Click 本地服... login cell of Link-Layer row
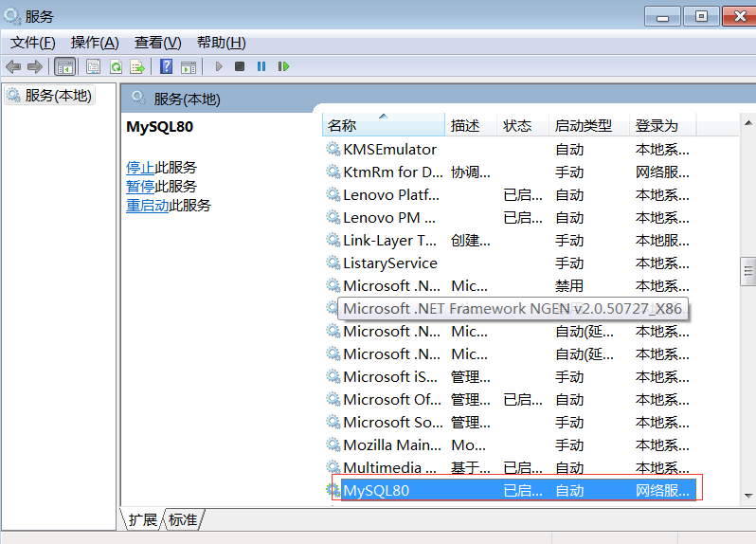 click(x=662, y=240)
